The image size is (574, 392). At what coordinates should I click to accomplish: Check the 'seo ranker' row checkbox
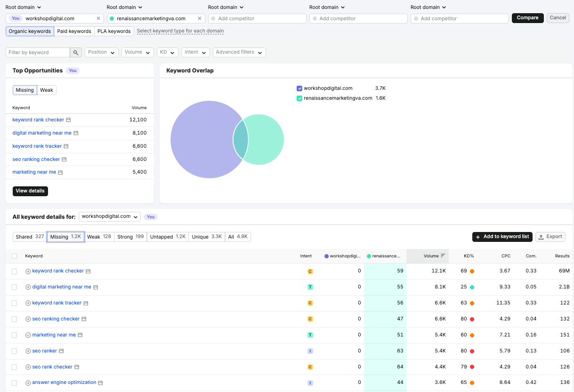pos(14,351)
